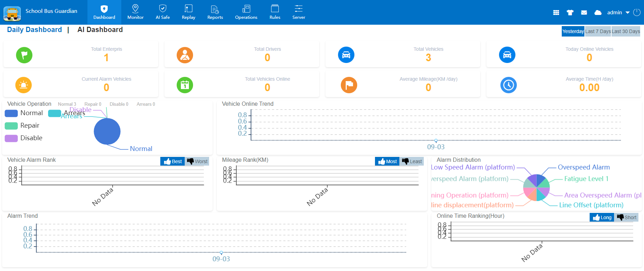Click the t-shirt theme icon
Image resolution: width=644 pixels, height=271 pixels.
[x=570, y=13]
